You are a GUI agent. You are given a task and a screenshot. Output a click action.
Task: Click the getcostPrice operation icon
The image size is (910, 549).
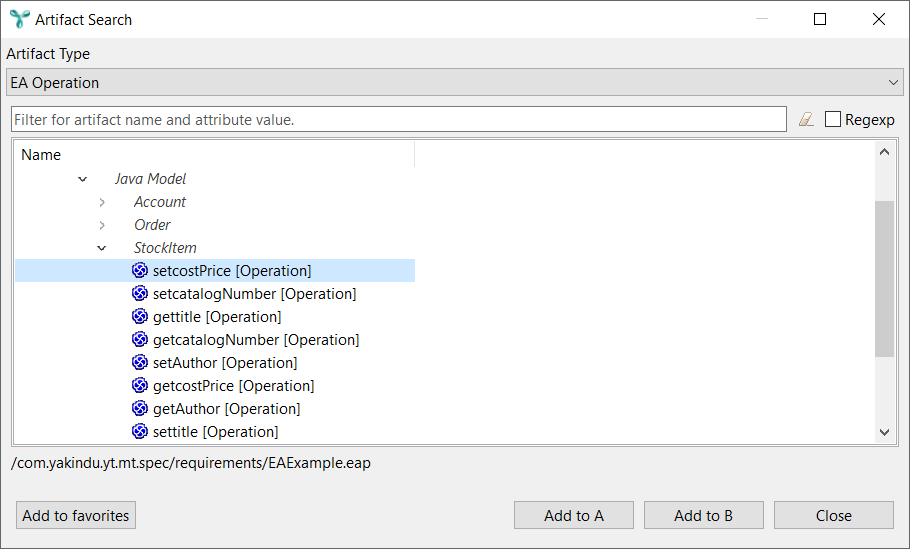click(140, 386)
